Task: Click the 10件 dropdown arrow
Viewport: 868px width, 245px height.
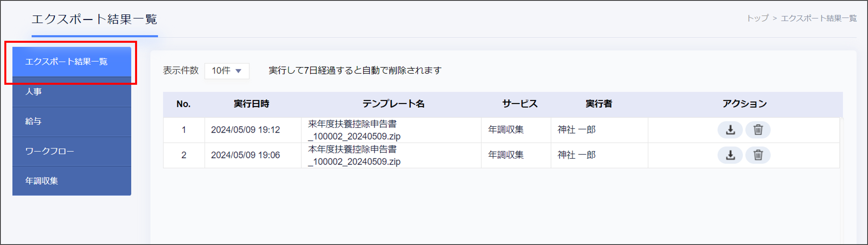Action: 239,71
